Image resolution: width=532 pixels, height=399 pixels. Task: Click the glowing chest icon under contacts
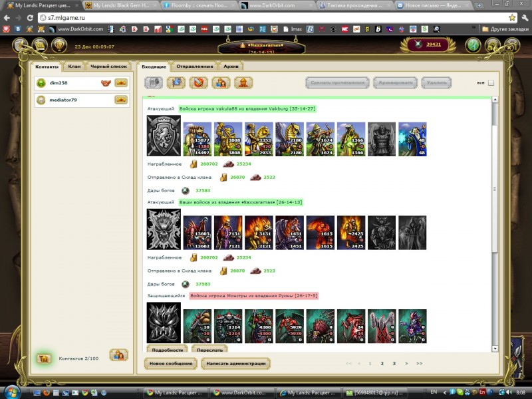pos(44,358)
